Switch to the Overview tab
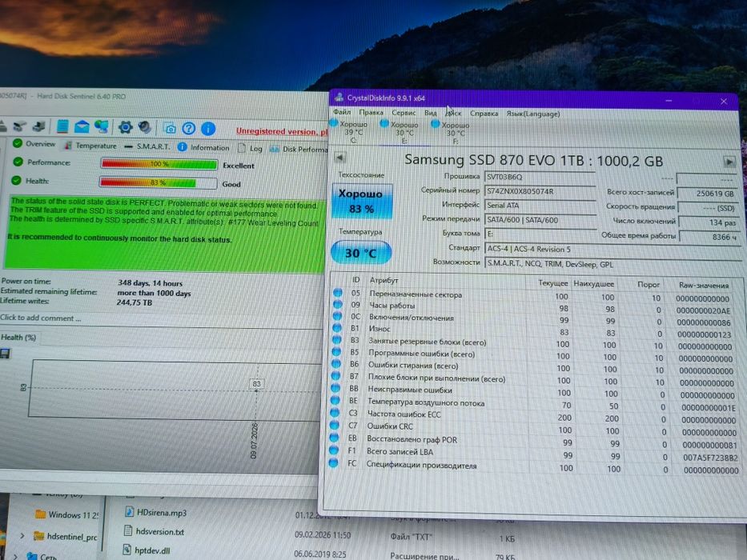 click(34, 143)
